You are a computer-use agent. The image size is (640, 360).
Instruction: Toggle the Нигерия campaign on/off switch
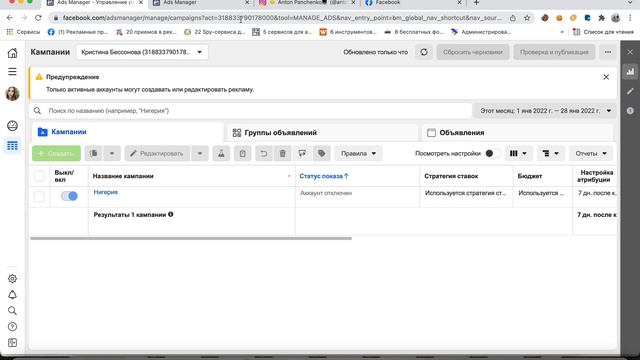coord(69,196)
